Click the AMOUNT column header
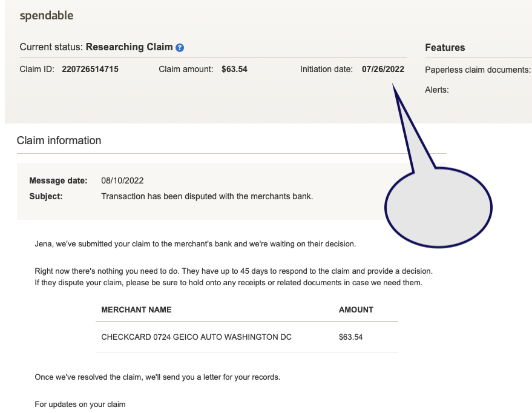 click(x=355, y=309)
